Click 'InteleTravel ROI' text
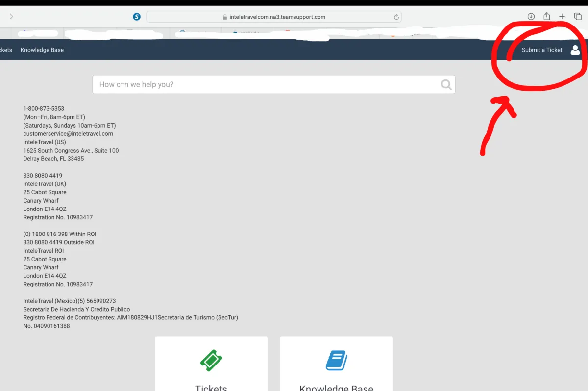 [44, 250]
